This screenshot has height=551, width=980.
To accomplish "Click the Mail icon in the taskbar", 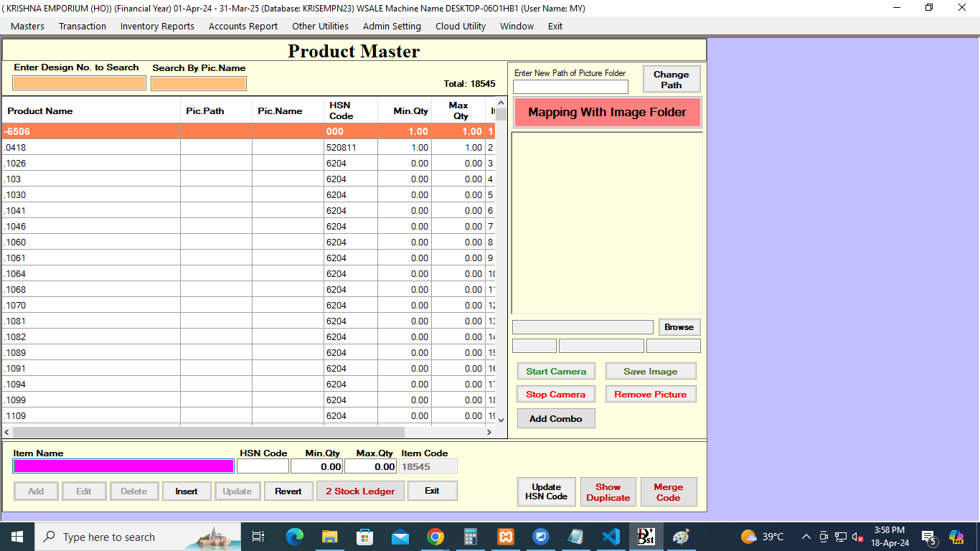I will pyautogui.click(x=400, y=537).
